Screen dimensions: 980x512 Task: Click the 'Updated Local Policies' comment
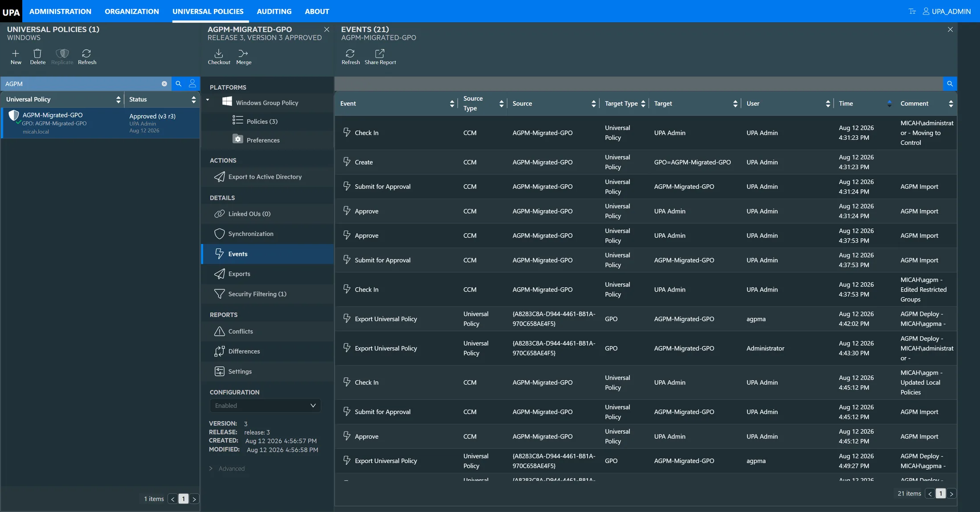coord(921,382)
